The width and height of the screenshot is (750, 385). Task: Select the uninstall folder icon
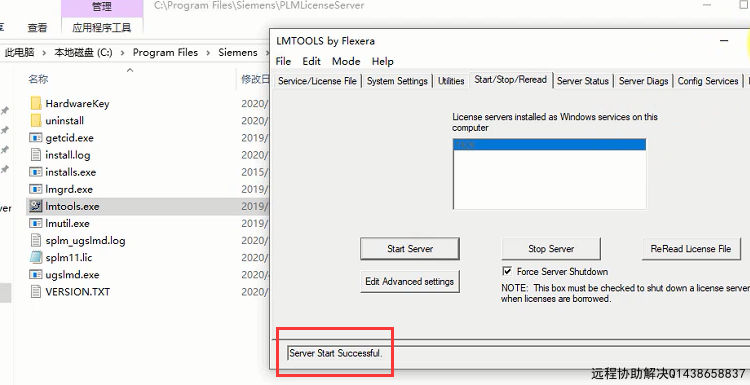click(x=36, y=121)
